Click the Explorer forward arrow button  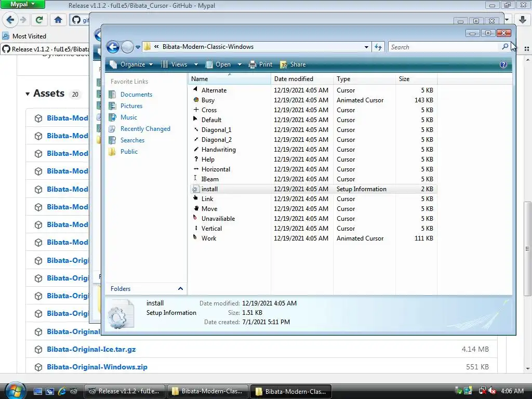[x=128, y=47]
